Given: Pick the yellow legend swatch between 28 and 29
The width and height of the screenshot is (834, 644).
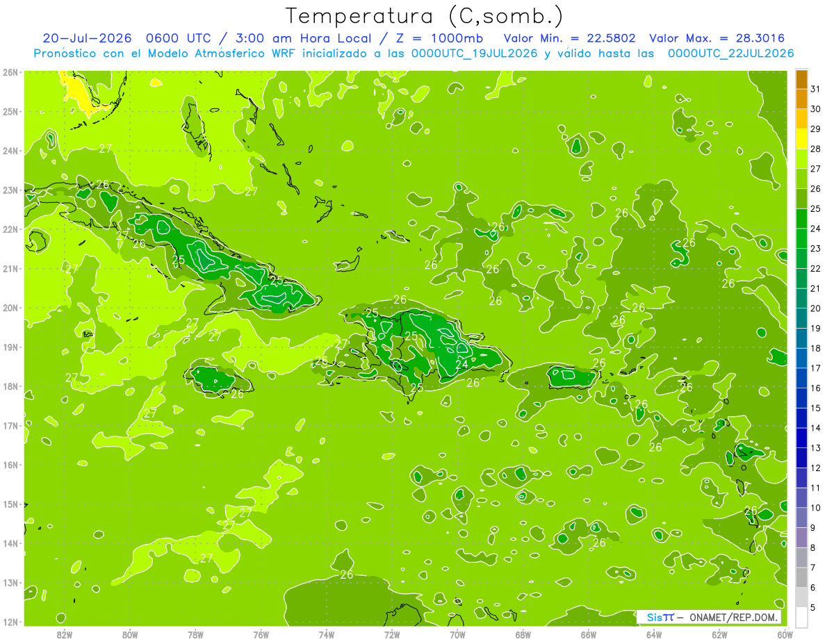Looking at the screenshot, I should click(801, 139).
